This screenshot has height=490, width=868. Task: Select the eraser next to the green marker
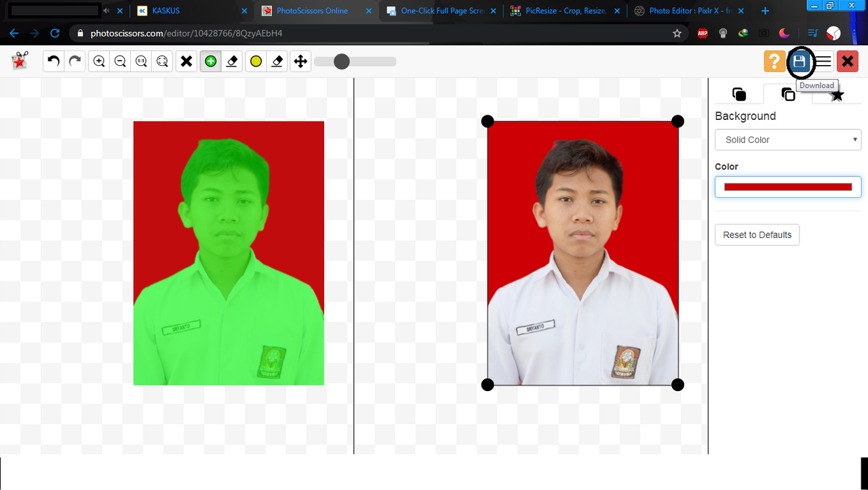(x=232, y=62)
